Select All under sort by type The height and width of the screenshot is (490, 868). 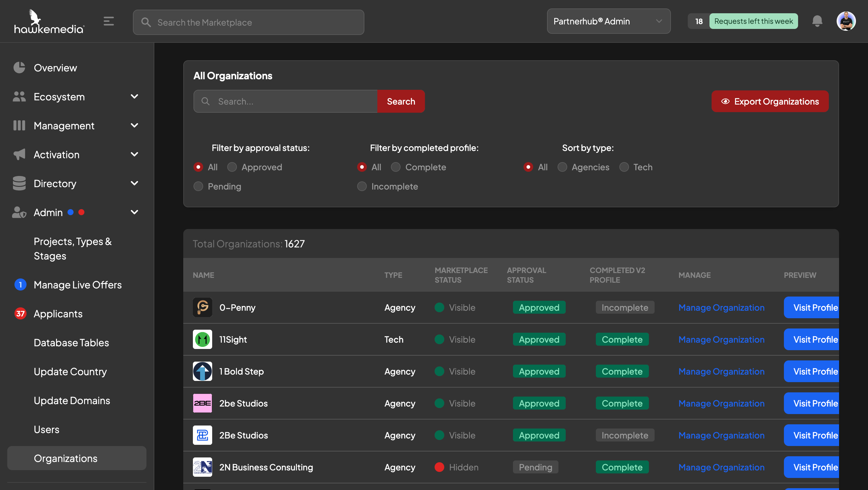click(528, 167)
